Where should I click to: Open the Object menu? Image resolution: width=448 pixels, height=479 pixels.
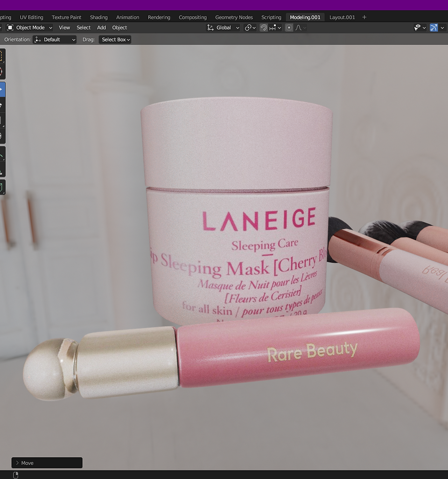119,28
